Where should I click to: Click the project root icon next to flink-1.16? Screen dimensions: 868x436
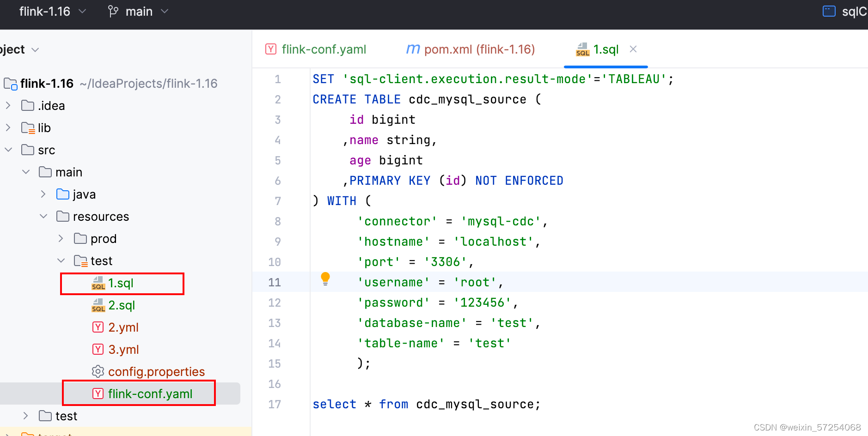(10, 84)
